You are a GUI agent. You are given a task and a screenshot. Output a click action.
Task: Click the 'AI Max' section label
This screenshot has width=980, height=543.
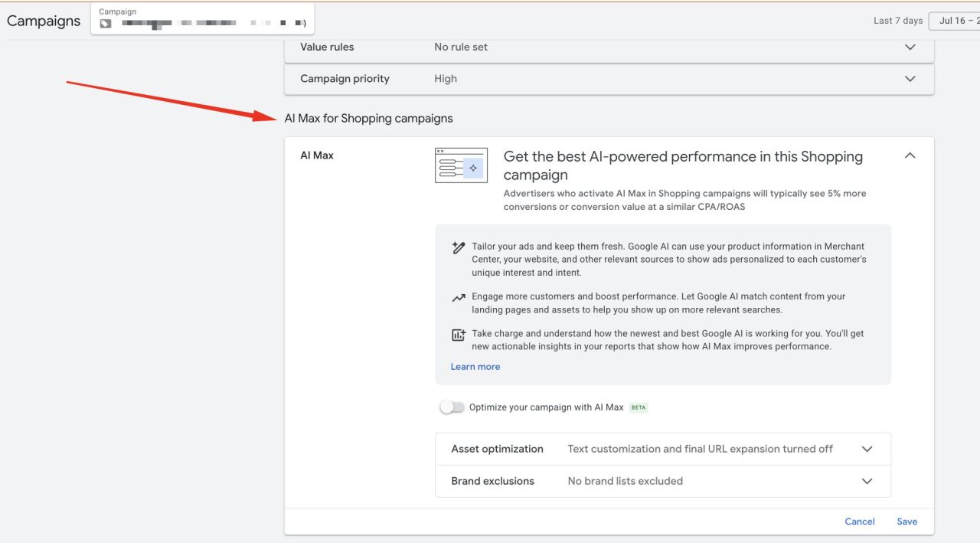pos(317,155)
